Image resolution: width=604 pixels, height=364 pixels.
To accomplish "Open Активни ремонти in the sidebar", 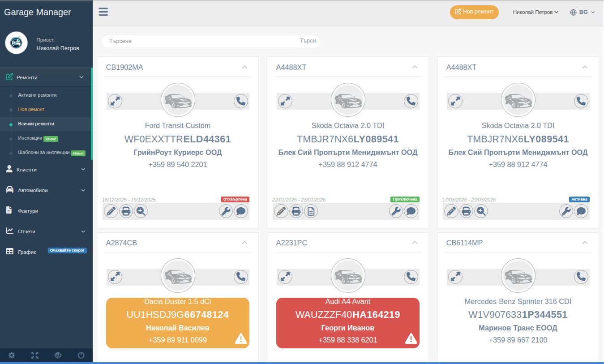I will tap(37, 95).
